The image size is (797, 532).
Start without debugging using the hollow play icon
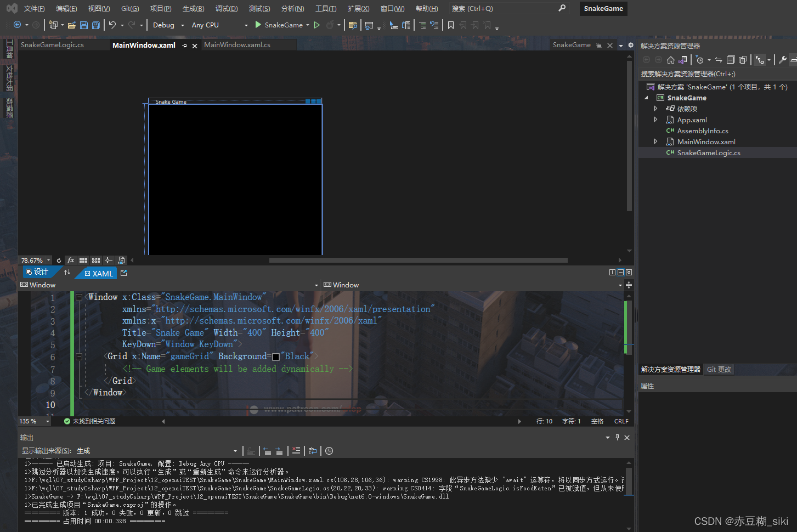316,25
